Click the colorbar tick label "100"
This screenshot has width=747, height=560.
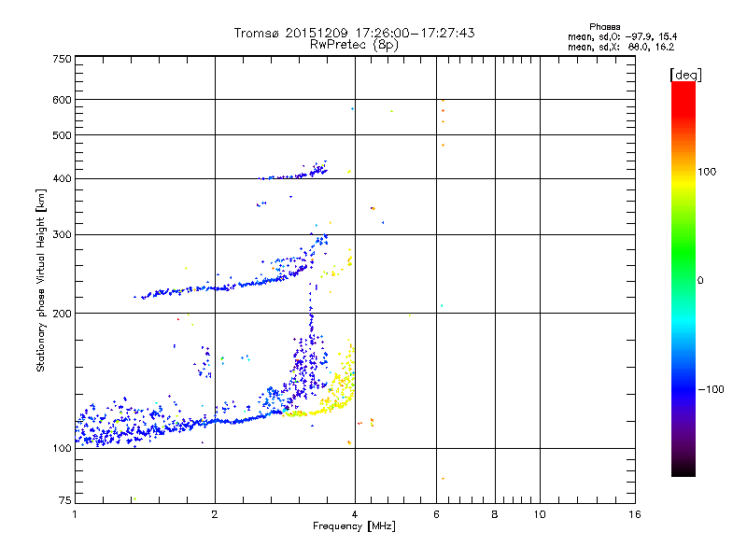tap(707, 172)
